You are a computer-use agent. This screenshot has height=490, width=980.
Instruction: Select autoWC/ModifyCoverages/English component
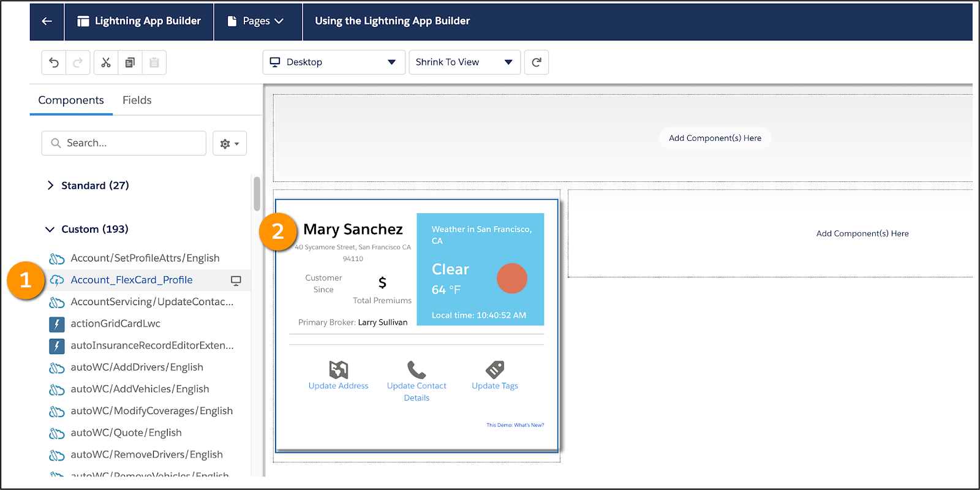152,410
